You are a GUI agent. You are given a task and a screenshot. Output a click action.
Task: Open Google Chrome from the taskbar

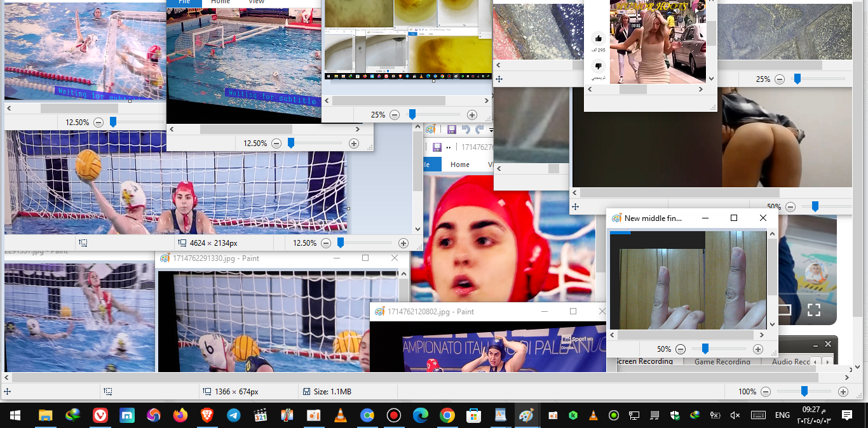[x=447, y=415]
